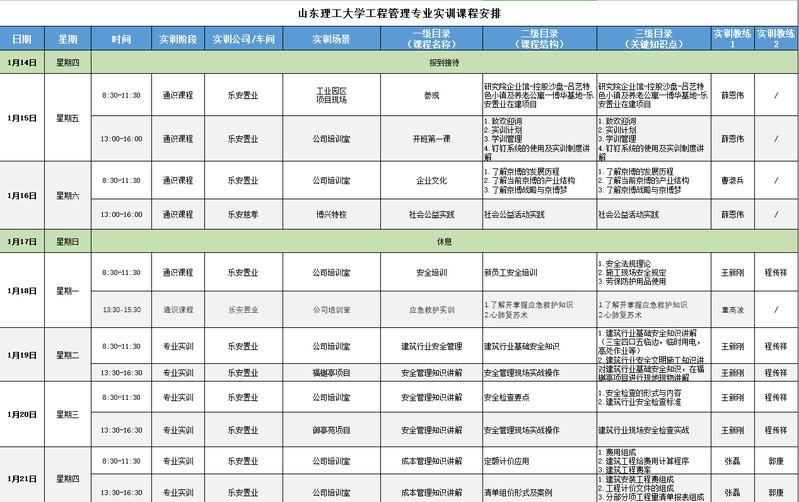Screen dimensions: 799x502
Task: Click the 一级目录(课程名称) header
Action: (x=431, y=39)
